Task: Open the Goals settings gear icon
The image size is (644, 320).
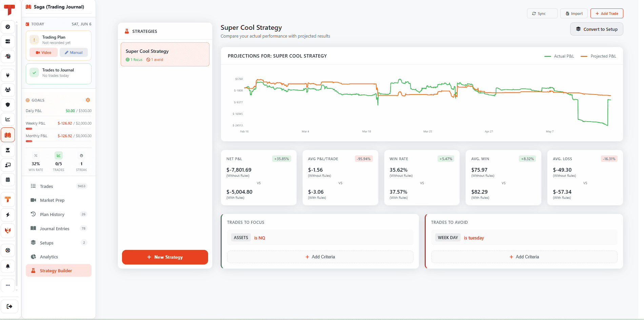Action: pos(88,100)
